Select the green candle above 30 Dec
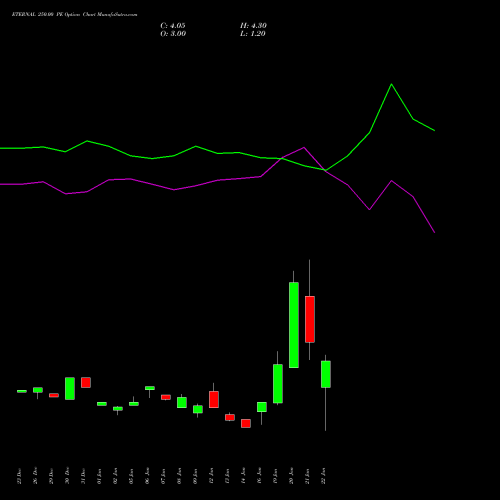The width and height of the screenshot is (500, 500). click(70, 388)
